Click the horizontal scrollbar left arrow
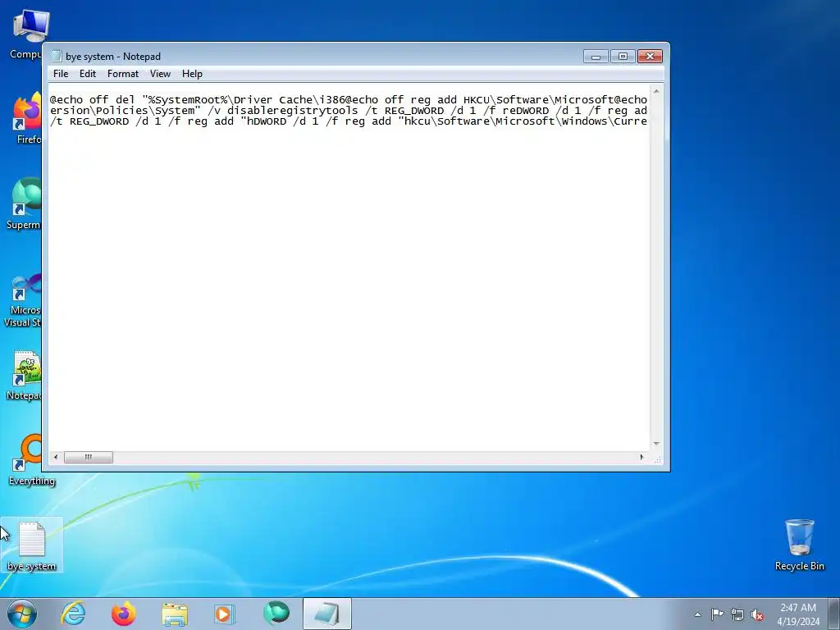The width and height of the screenshot is (840, 630). pos(56,457)
